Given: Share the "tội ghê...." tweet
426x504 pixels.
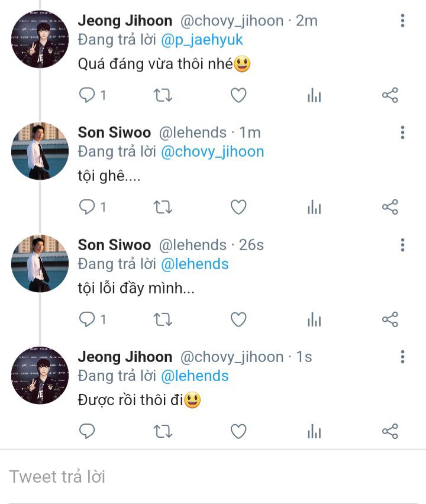Looking at the screenshot, I should pos(390,207).
